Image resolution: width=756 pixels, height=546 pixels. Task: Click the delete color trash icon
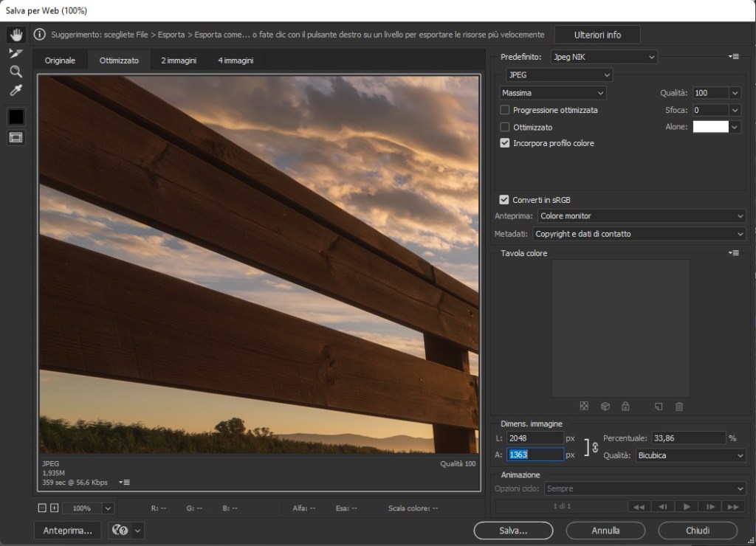click(679, 407)
